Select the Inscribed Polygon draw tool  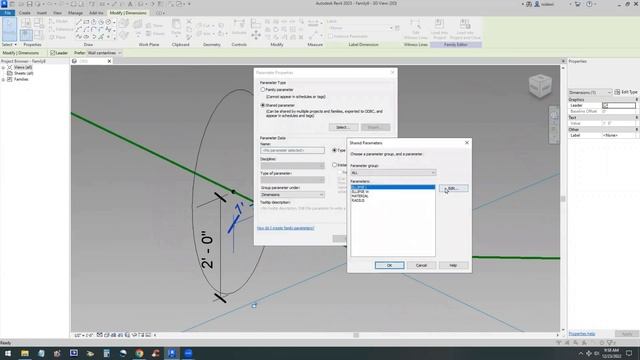(93, 22)
